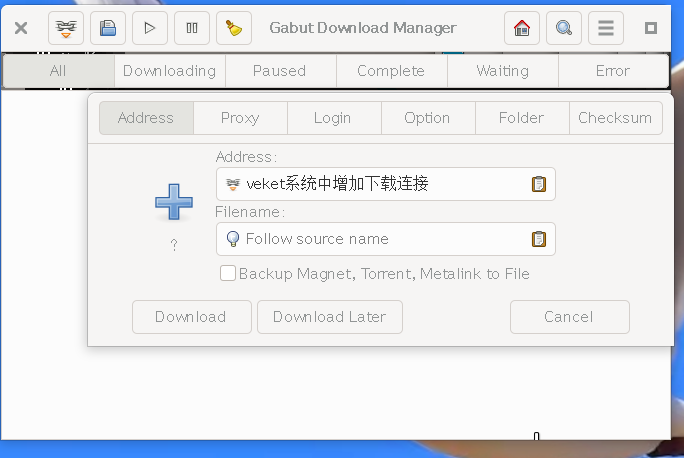Click the Download button
684x458 pixels.
(192, 317)
